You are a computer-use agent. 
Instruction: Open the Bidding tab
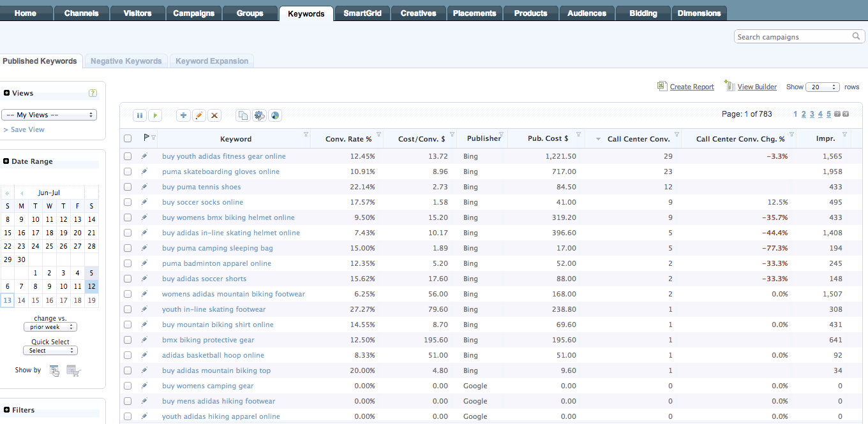pos(643,13)
